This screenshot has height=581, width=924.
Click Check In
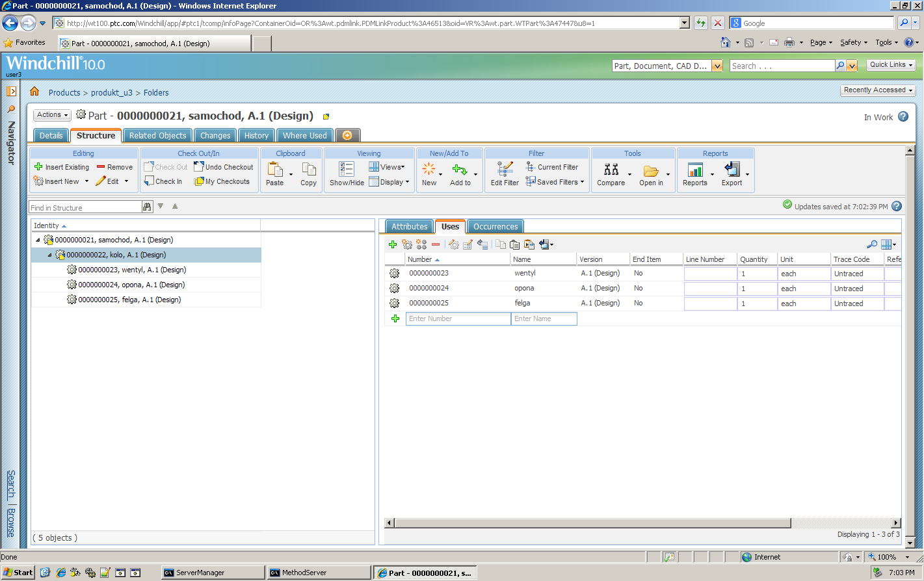coord(163,181)
